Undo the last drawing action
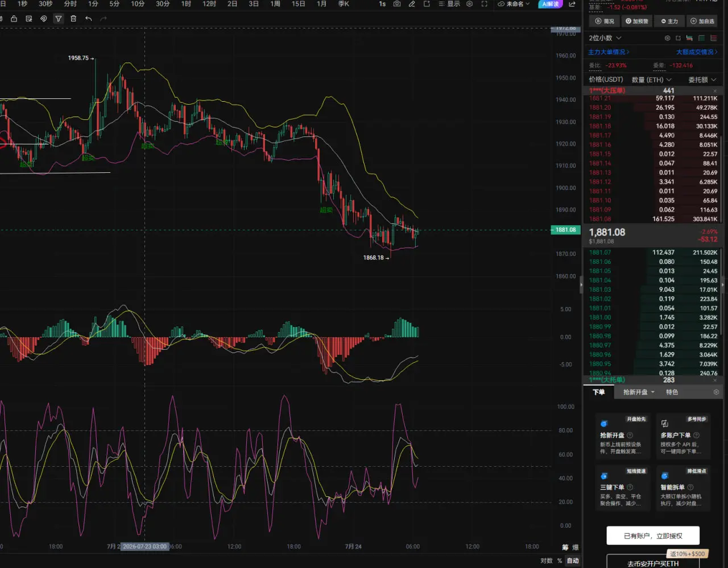The height and width of the screenshot is (568, 728). [x=88, y=19]
